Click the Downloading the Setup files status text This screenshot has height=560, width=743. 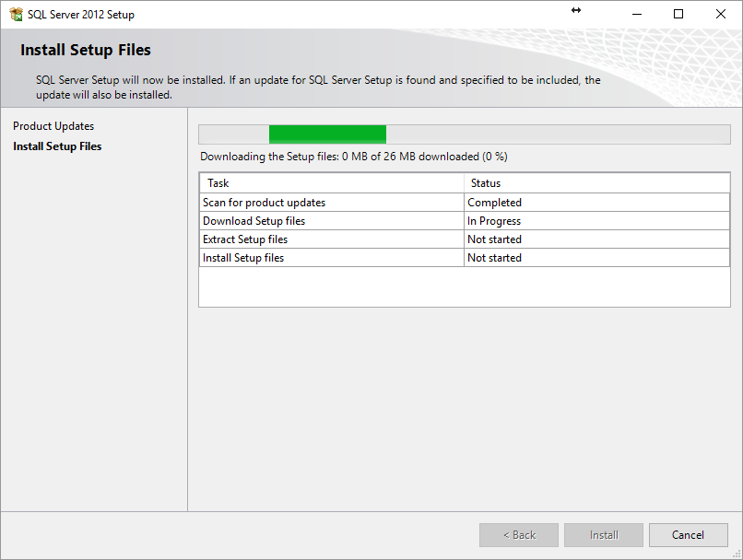(x=353, y=157)
